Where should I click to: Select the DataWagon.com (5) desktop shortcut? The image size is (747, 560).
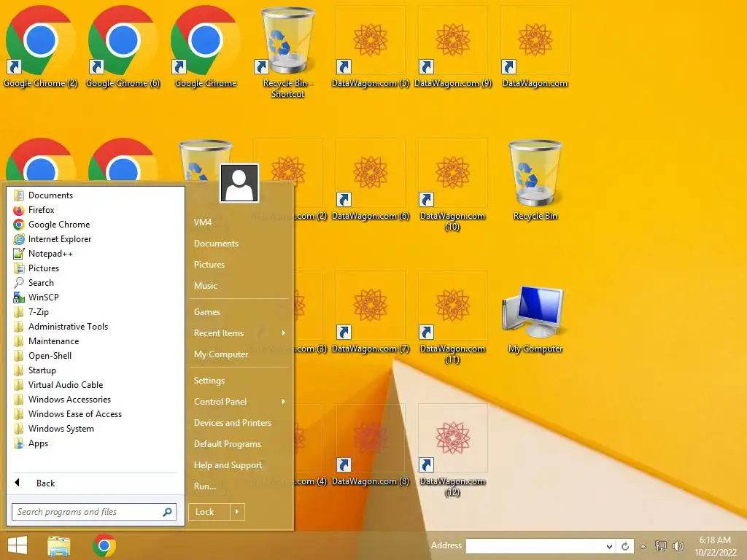point(370,47)
